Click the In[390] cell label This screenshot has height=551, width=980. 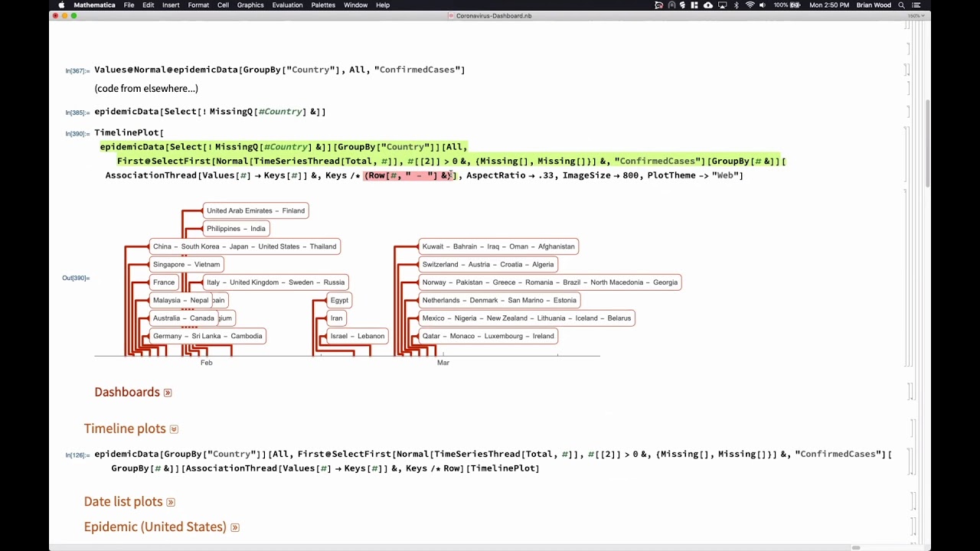pos(77,134)
